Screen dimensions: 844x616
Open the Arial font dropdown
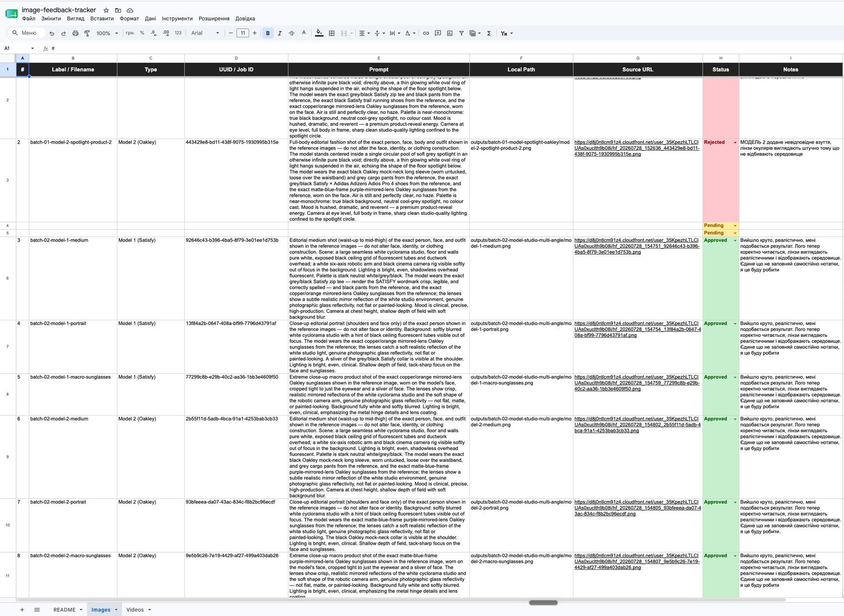click(x=205, y=33)
